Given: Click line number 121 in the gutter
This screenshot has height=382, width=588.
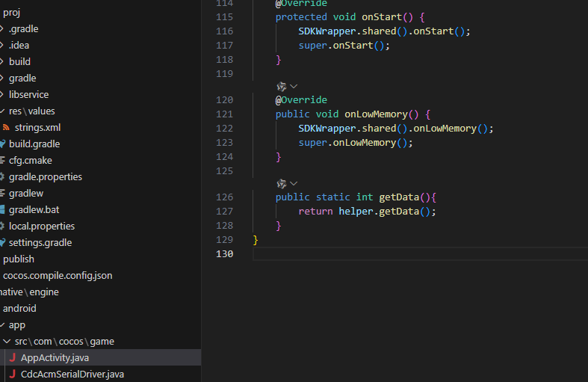Looking at the screenshot, I should tap(225, 114).
